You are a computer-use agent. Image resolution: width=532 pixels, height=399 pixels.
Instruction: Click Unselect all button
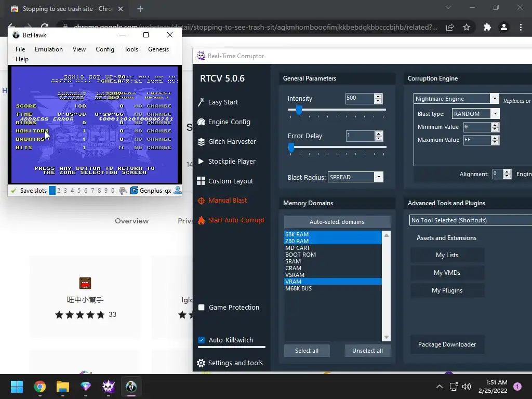(367, 351)
